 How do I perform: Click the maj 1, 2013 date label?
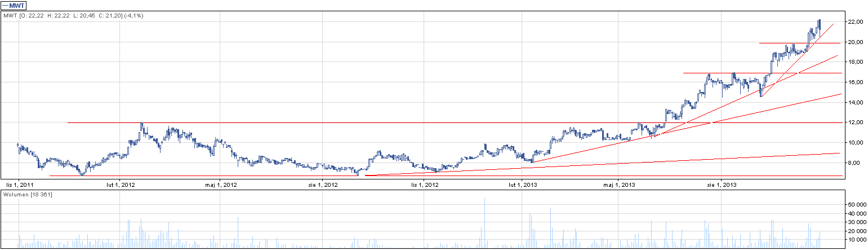coord(620,185)
